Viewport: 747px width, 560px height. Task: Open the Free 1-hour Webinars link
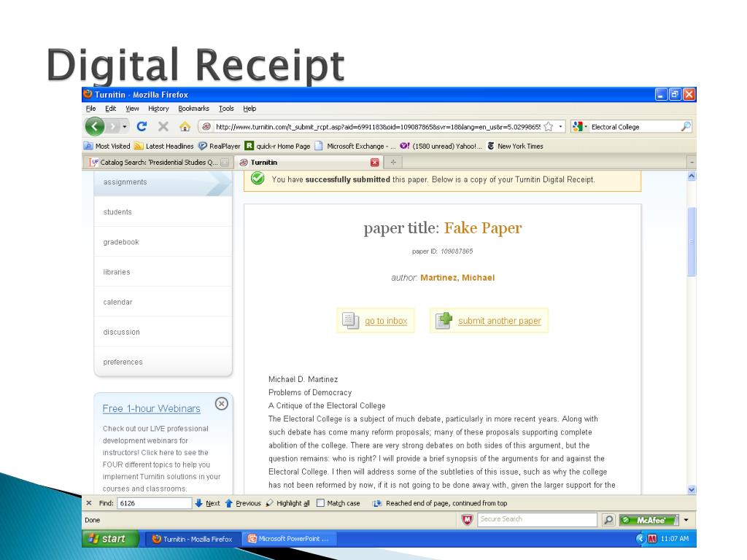[152, 408]
